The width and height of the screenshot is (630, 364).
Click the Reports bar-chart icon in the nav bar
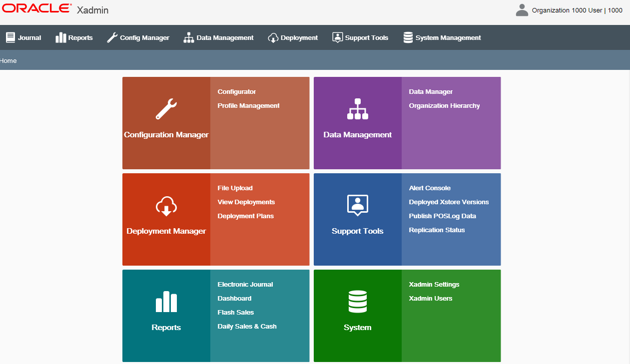(61, 37)
